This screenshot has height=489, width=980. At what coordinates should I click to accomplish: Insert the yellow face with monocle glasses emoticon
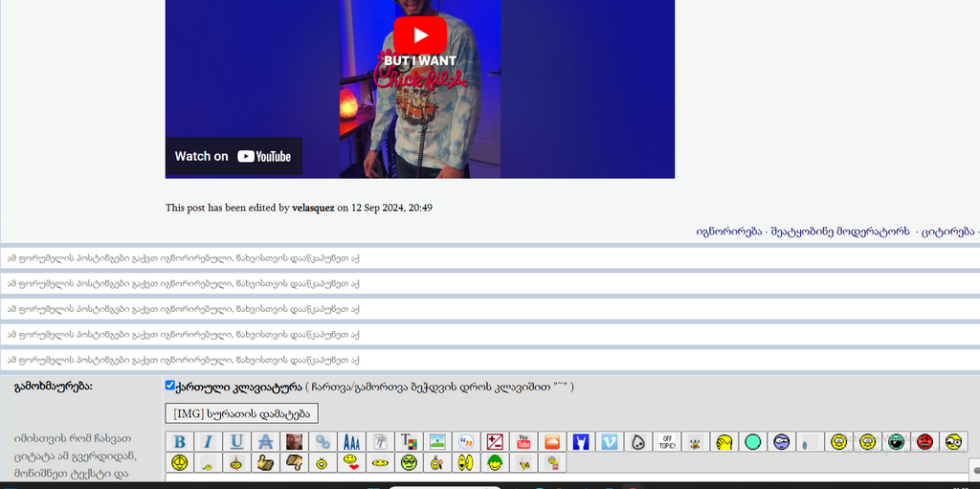pyautogui.click(x=954, y=442)
